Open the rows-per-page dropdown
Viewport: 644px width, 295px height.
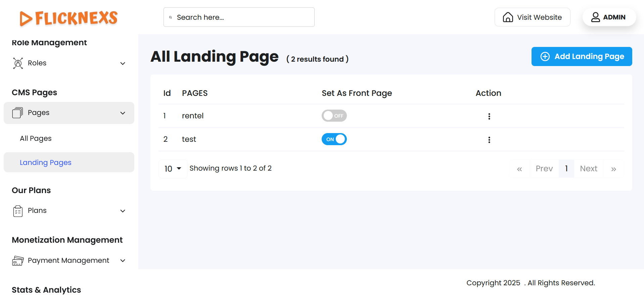(x=173, y=169)
